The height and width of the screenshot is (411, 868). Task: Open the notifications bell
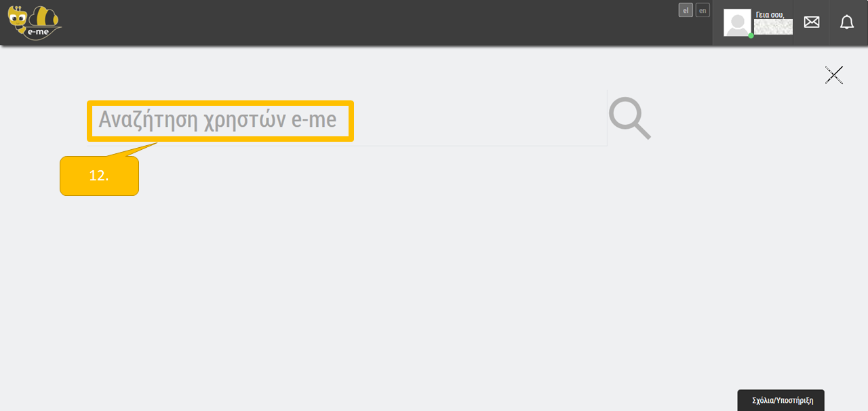(x=847, y=22)
